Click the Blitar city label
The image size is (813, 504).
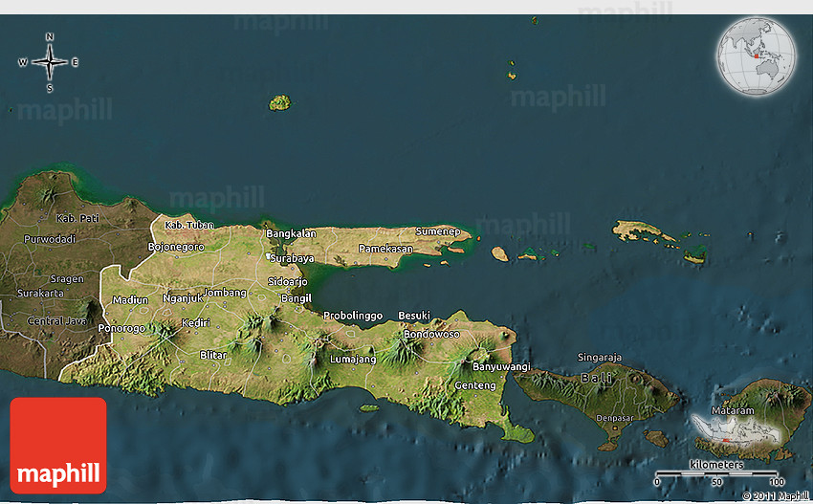[x=213, y=355]
